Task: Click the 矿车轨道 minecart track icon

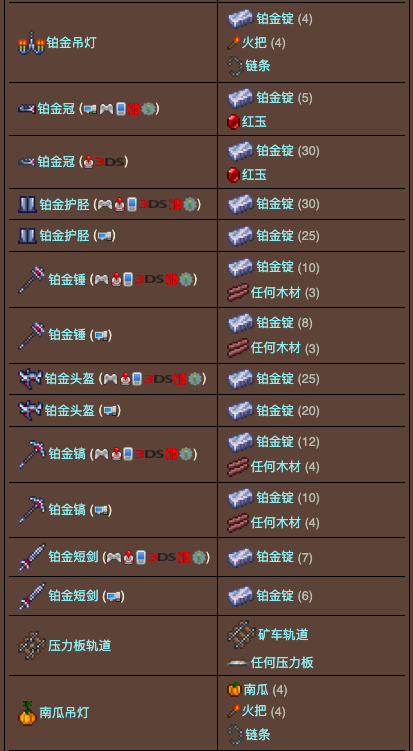Action: point(241,635)
